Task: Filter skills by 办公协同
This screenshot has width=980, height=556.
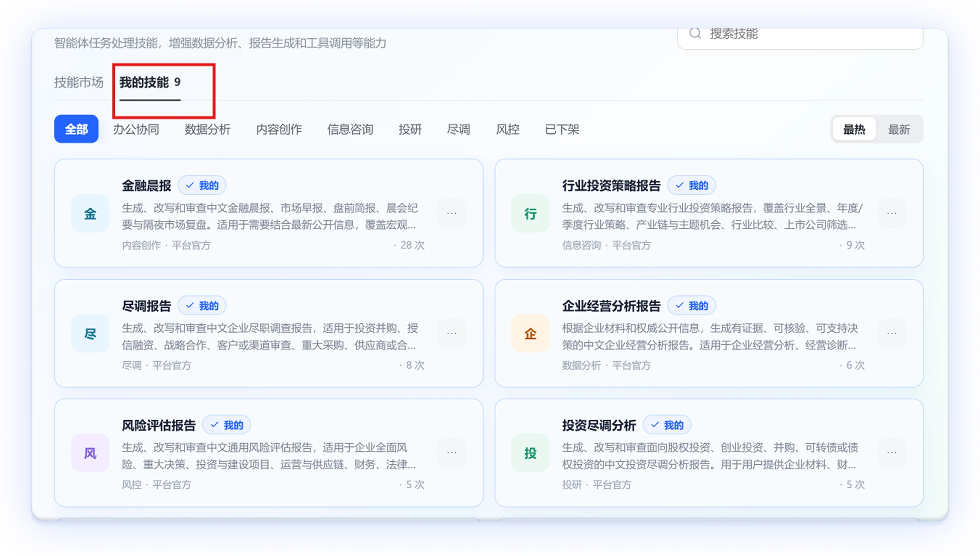Action: point(136,129)
